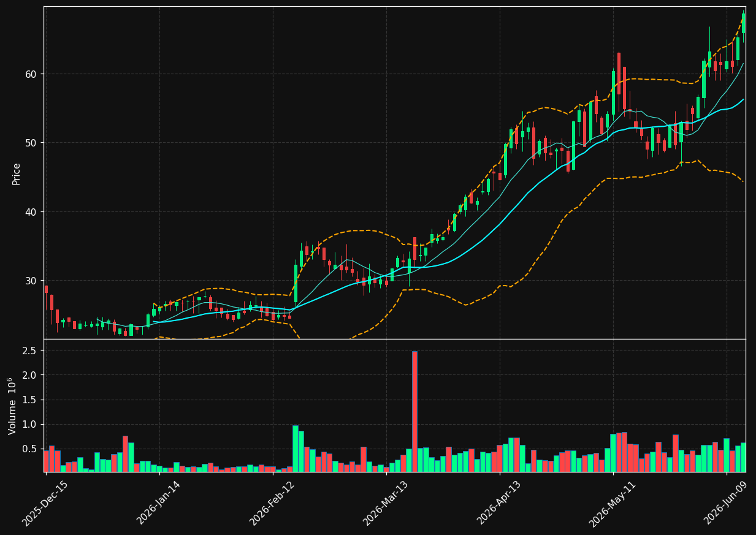This screenshot has width=756, height=535.
Task: Click the price axis value 60
Action: click(x=32, y=74)
